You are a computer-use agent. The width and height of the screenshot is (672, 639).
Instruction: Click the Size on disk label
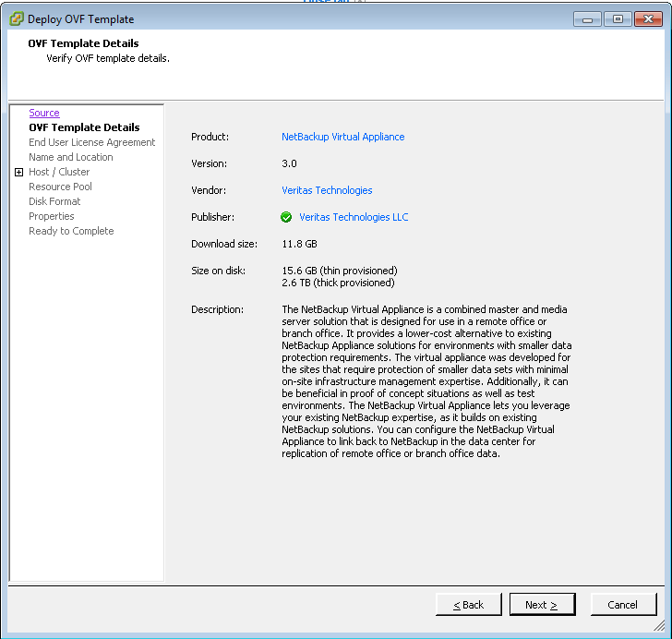point(218,271)
